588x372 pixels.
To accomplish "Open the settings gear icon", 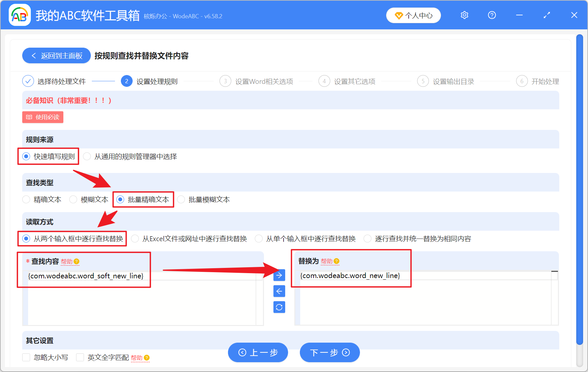I will (x=464, y=15).
